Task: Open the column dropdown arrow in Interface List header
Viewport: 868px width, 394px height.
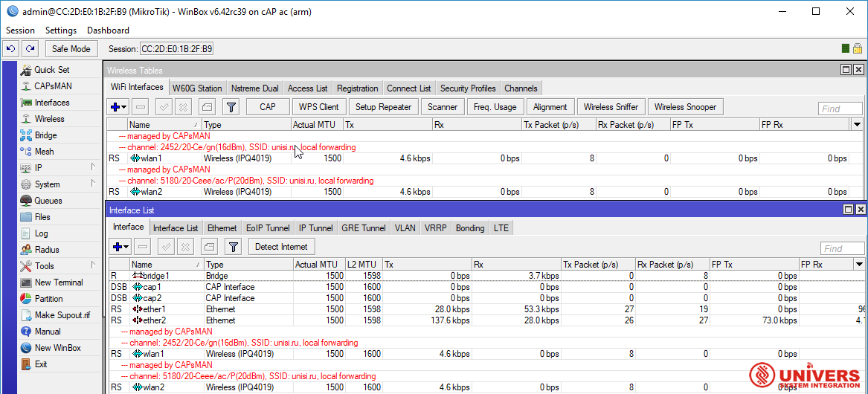Action: coord(859,265)
